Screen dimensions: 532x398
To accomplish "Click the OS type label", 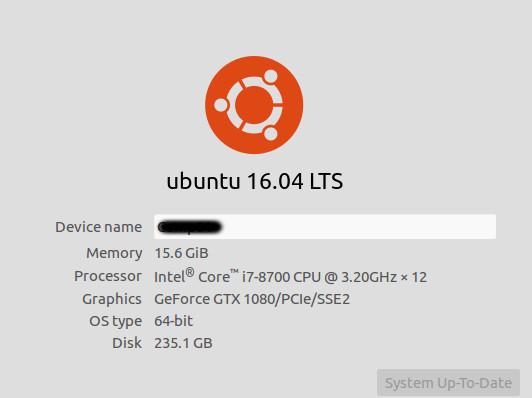I will click(115, 321).
